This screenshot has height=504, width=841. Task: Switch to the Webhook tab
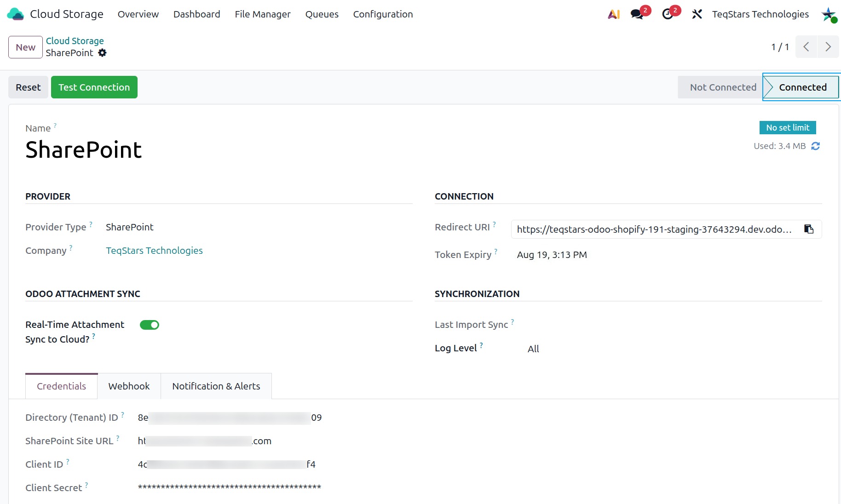[129, 386]
